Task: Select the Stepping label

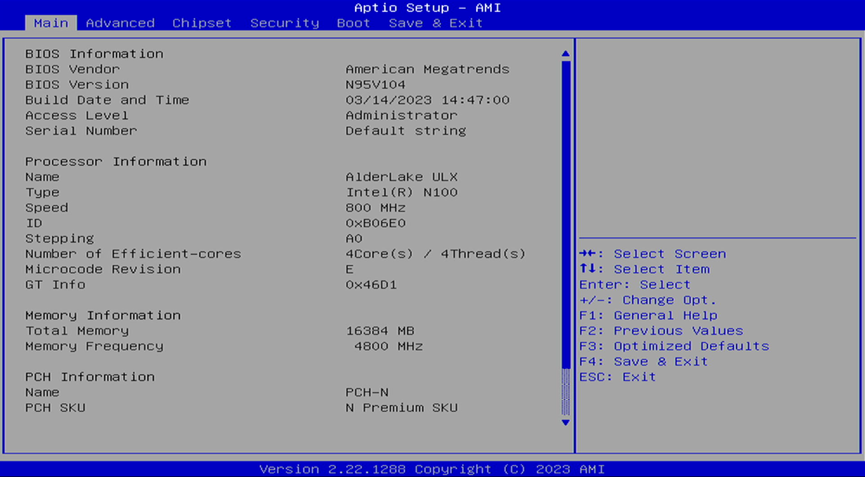Action: click(x=60, y=239)
